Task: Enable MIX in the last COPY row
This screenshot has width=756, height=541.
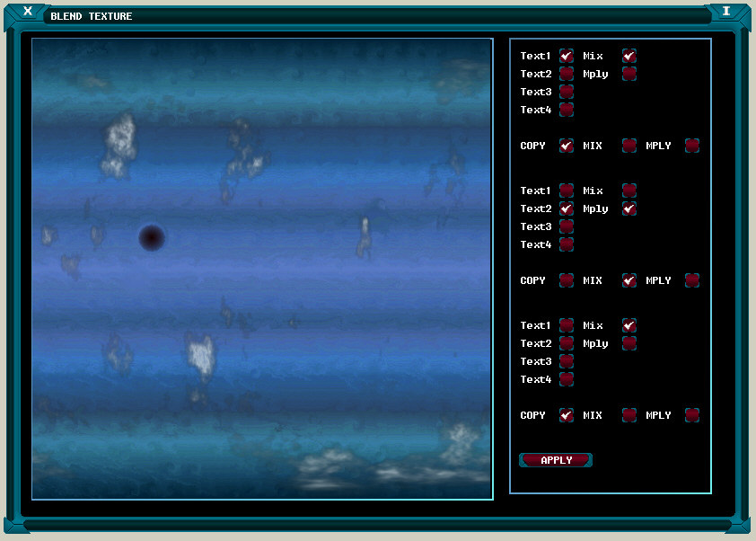Action: click(x=629, y=415)
